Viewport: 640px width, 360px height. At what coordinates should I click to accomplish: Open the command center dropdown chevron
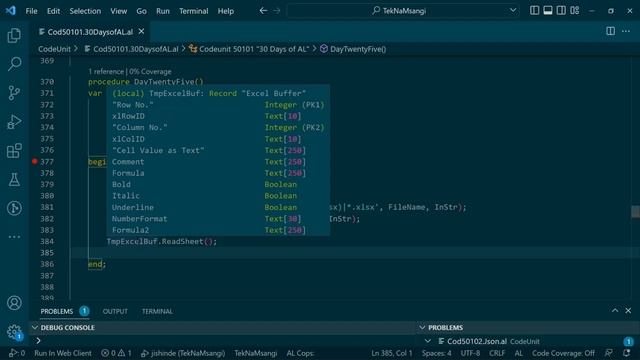513,11
